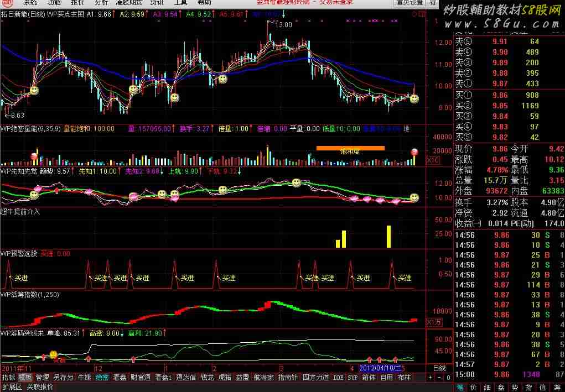Select the 模板 tab
The width and height of the screenshot is (565, 392).
point(25,377)
